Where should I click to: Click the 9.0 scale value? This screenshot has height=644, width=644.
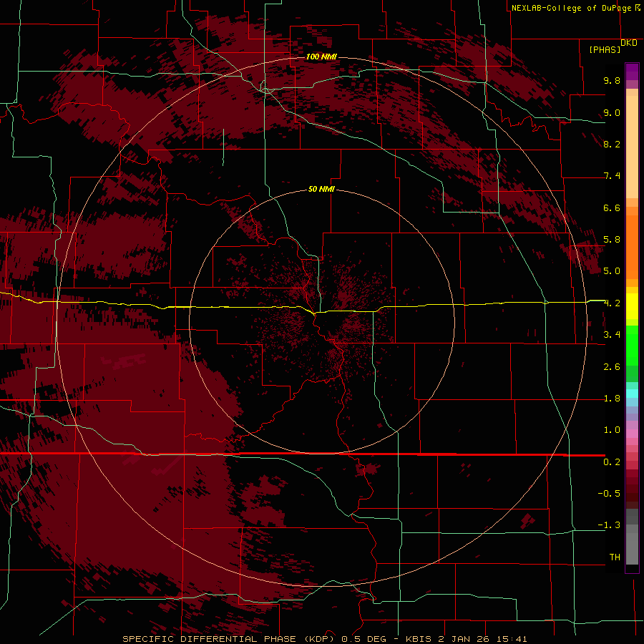coord(612,113)
